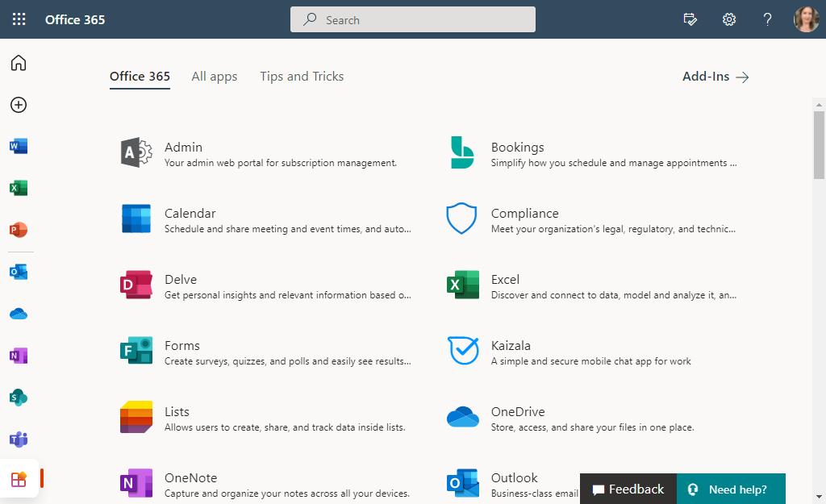Image resolution: width=826 pixels, height=504 pixels.
Task: Open OneNote from the left sidebar
Action: 19,356
